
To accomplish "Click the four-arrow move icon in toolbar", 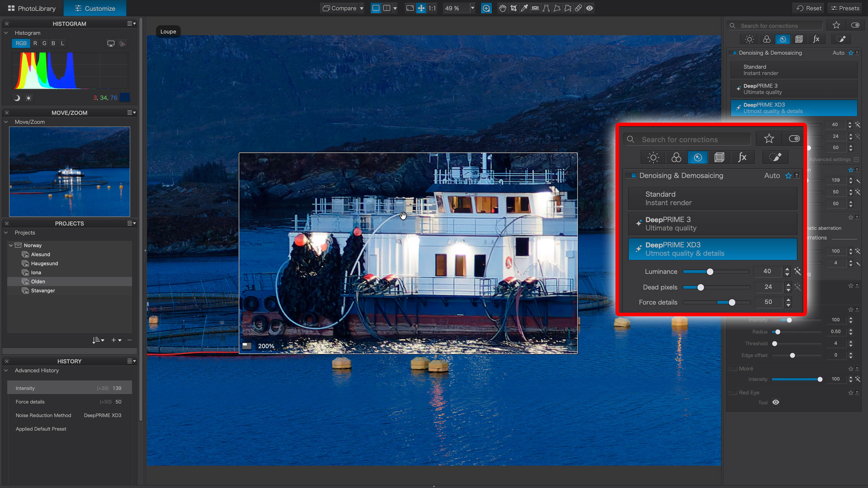I will coord(421,8).
